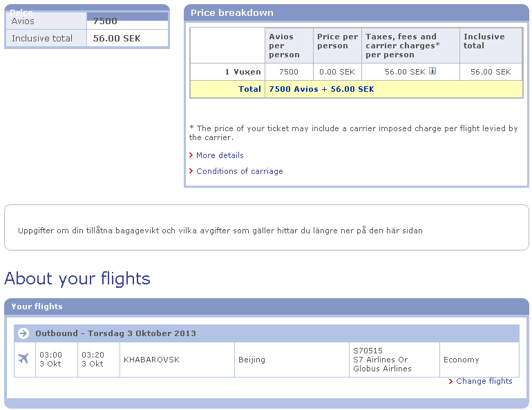Click the airplane icon in the flight row
Screen dimensions: 532x410
(x=23, y=359)
